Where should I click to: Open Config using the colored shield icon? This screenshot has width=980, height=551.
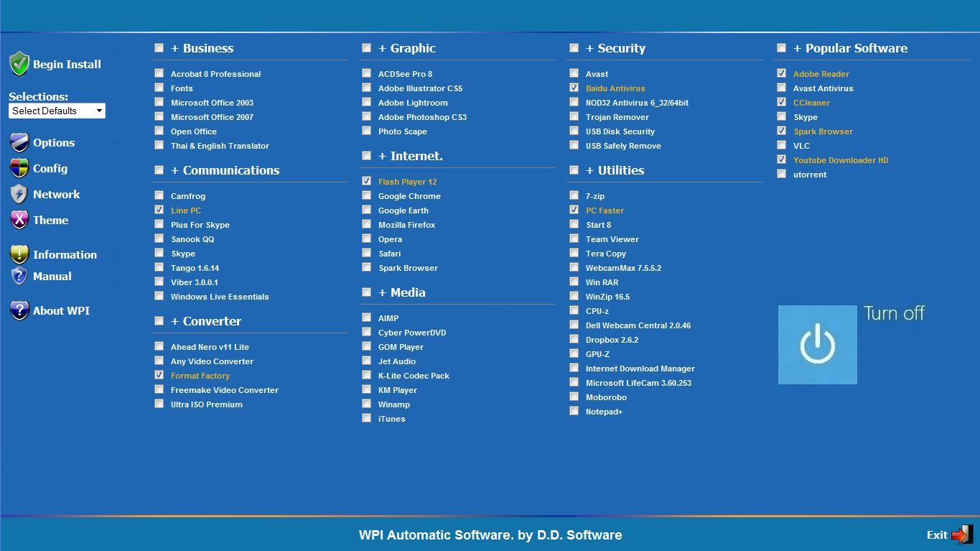click(x=19, y=168)
